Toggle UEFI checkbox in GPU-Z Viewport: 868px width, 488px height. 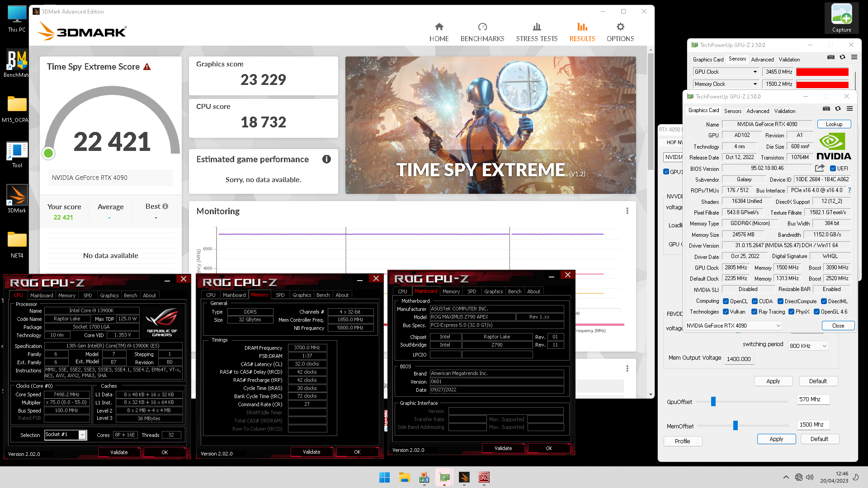tap(833, 169)
